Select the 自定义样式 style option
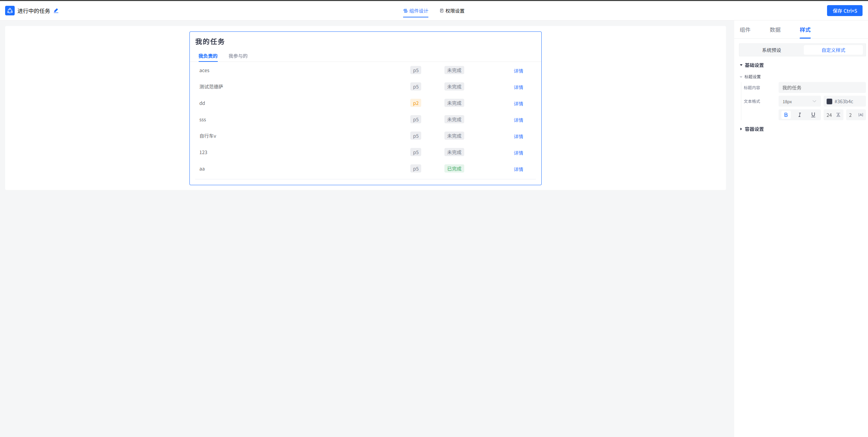This screenshot has height=437, width=868. coord(833,50)
